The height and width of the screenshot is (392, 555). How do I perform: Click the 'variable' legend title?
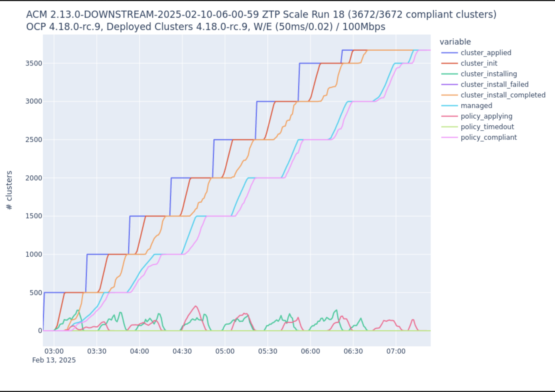(x=455, y=42)
